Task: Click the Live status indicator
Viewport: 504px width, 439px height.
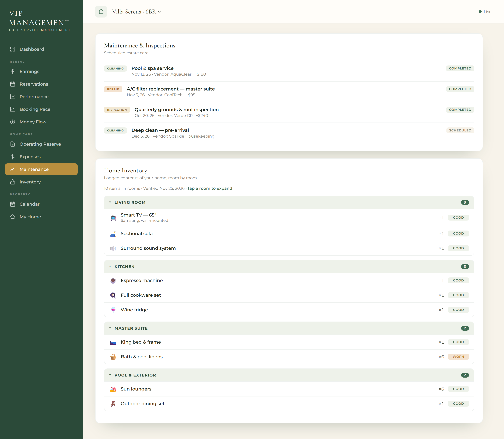Action: 485,12
